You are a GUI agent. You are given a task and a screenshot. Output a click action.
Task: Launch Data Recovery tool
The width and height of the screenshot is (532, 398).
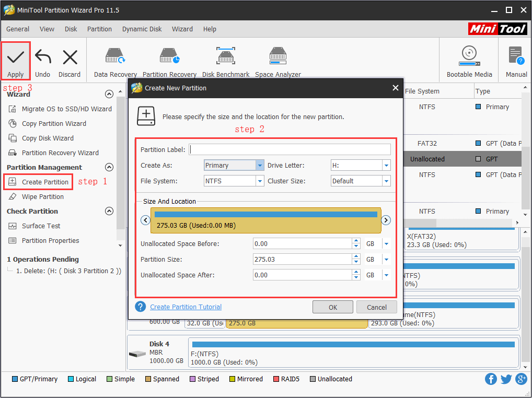pos(115,62)
